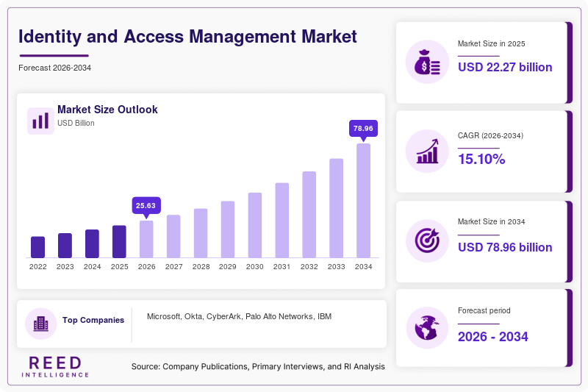Click the 2031 bar in the chart
This screenshot has height=392, width=588.
[x=282, y=221]
